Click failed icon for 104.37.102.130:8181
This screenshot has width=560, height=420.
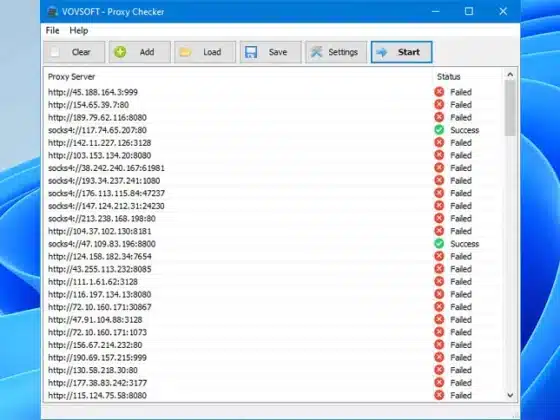(439, 231)
